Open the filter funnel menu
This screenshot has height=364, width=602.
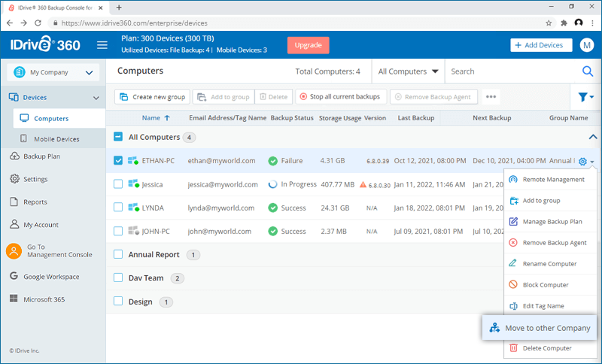click(586, 97)
